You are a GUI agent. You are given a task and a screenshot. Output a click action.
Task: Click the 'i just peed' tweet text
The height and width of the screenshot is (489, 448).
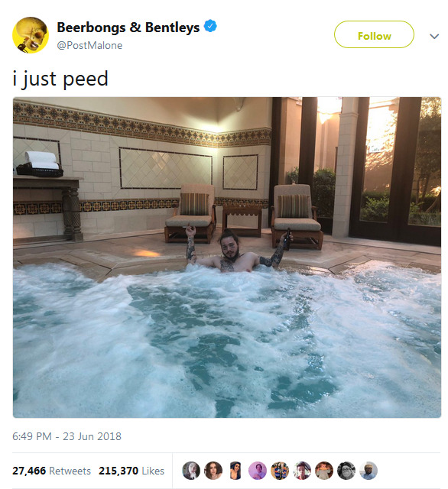(x=60, y=79)
